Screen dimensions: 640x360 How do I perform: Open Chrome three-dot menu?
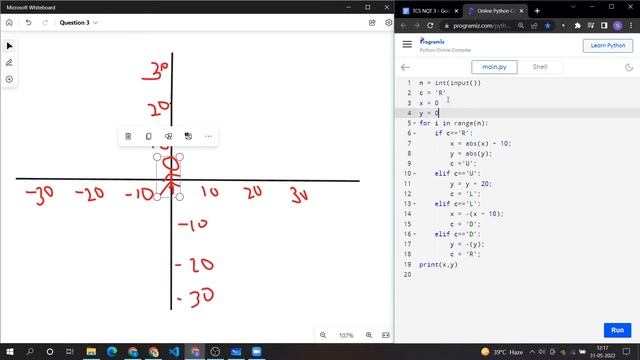tap(631, 26)
